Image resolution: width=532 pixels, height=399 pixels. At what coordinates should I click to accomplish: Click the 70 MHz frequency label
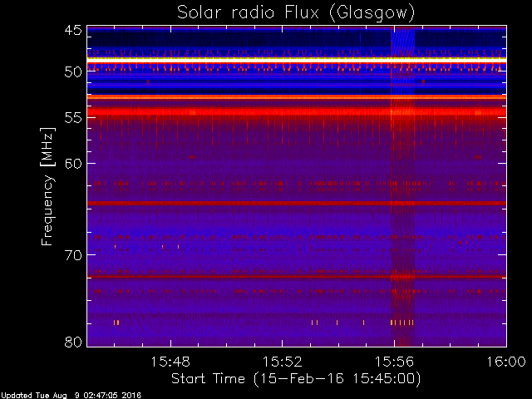[74, 255]
